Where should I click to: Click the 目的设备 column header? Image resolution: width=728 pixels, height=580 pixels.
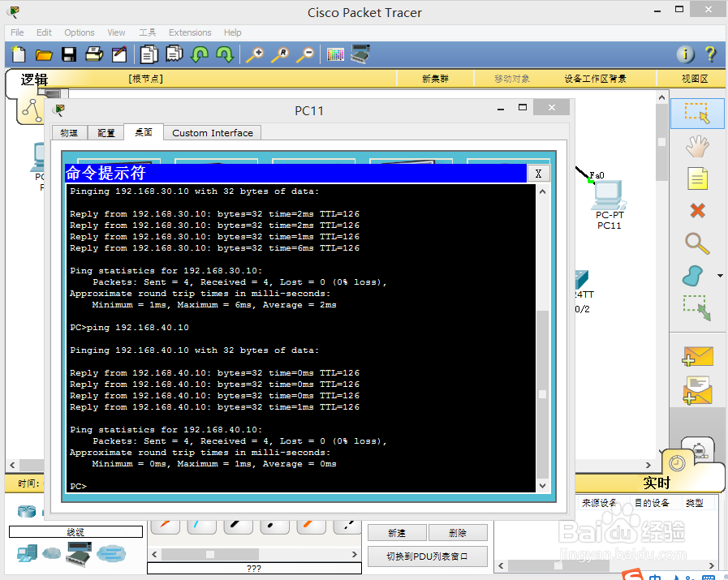point(652,503)
